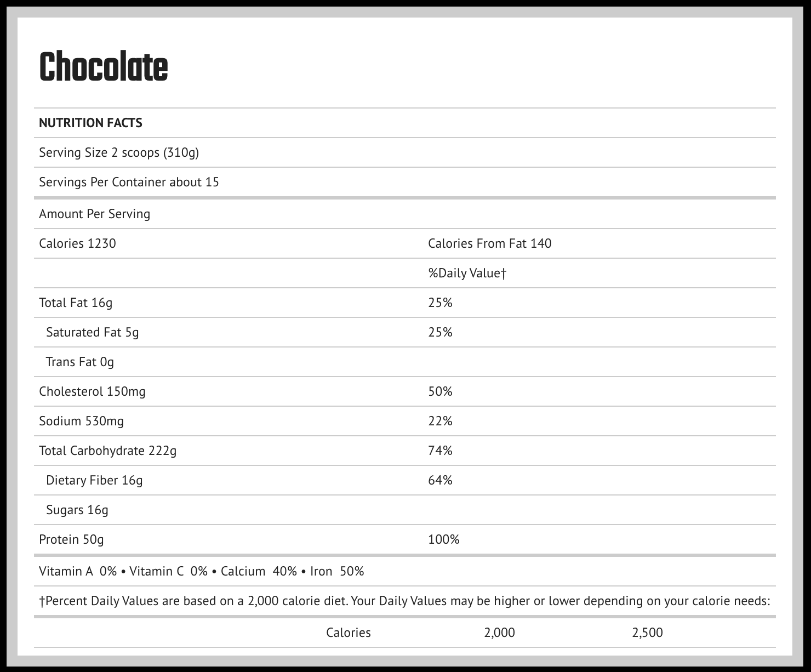Click the 64% Dietary Fiber value
Viewport: 811px width, 672px height.
tap(440, 480)
